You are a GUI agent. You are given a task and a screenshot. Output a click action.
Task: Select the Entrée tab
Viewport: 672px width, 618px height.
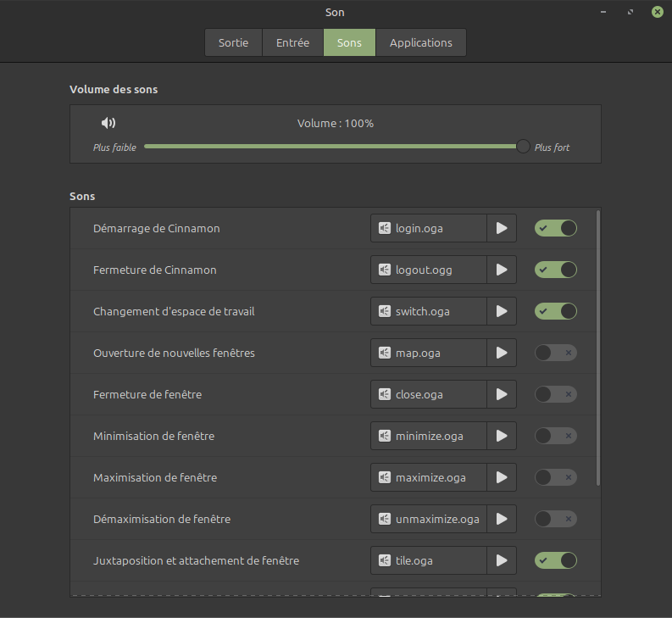[292, 42]
